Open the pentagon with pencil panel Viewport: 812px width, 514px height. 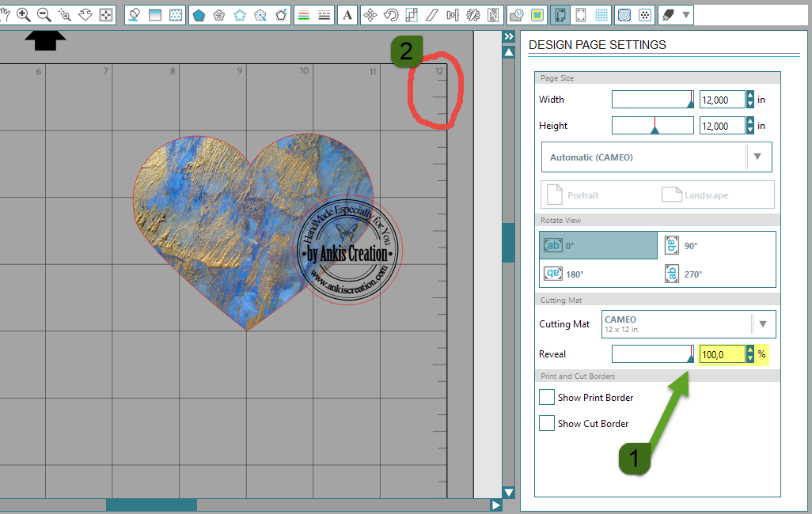[281, 15]
